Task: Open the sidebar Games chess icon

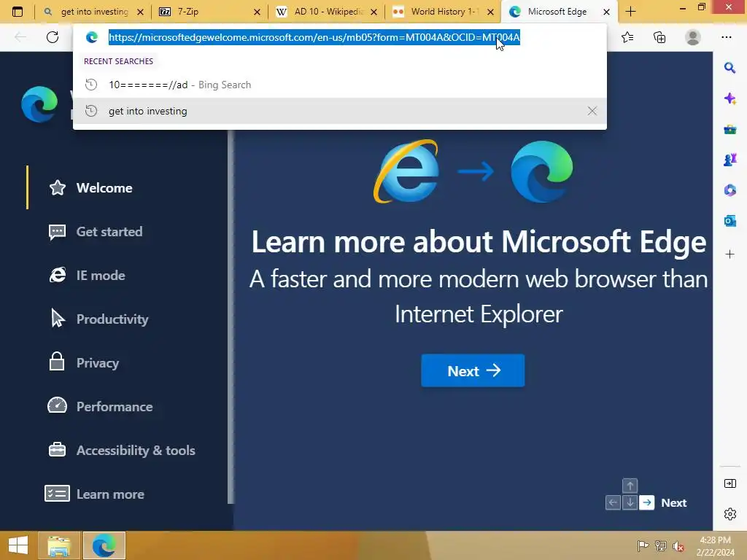Action: pyautogui.click(x=729, y=160)
